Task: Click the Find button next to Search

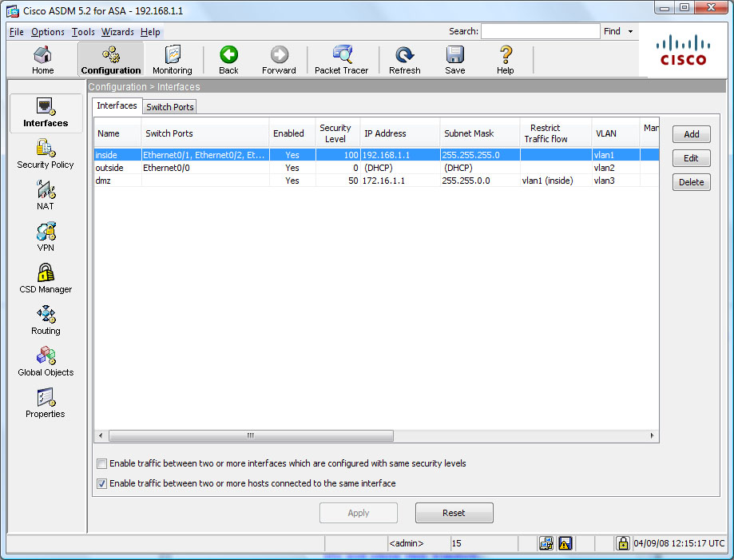Action: tap(612, 31)
